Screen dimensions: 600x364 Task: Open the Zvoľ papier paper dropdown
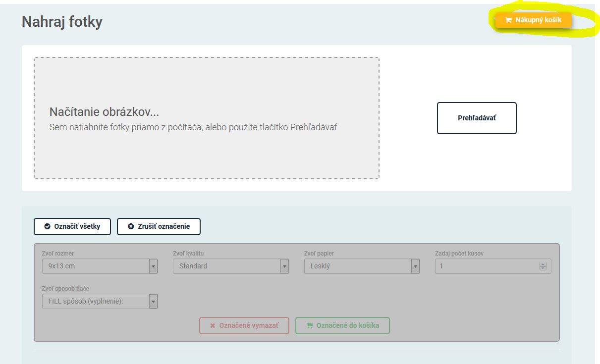pos(362,266)
